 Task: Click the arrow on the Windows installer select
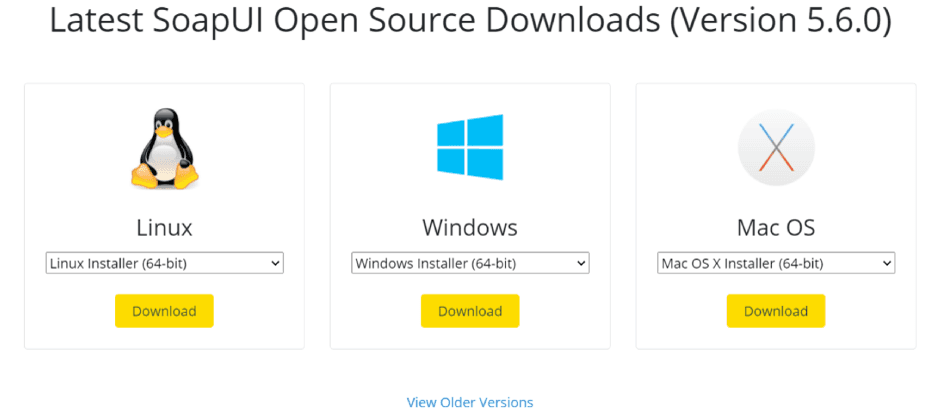pyautogui.click(x=580, y=263)
